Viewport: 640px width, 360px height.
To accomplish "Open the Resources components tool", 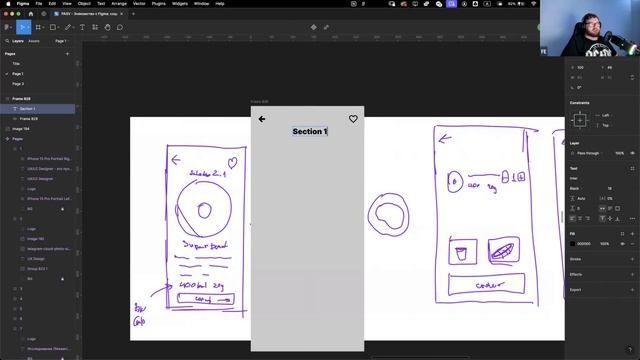I will (x=95, y=27).
